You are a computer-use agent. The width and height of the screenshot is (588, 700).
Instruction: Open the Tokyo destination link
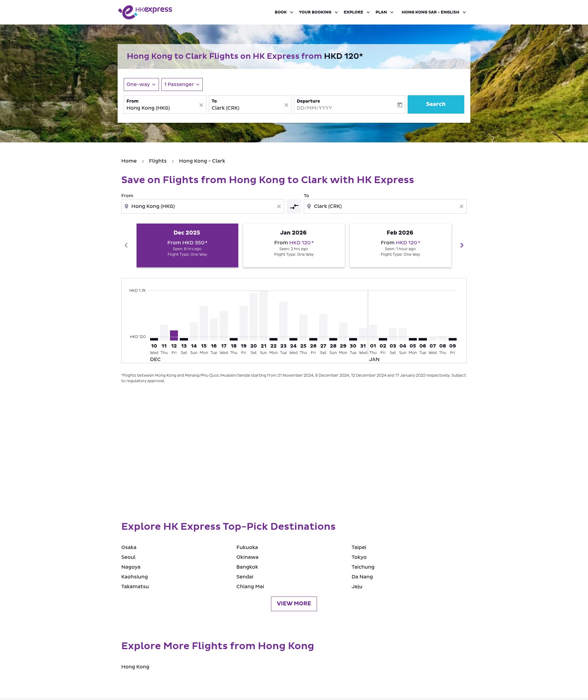click(359, 557)
